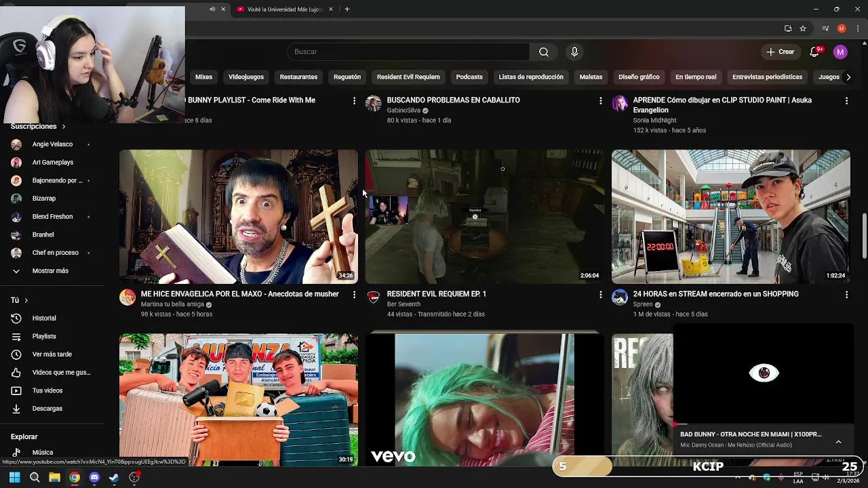Screen dimensions: 868x488
Task: Select the Diseño gráfico chip
Action: coord(639,77)
